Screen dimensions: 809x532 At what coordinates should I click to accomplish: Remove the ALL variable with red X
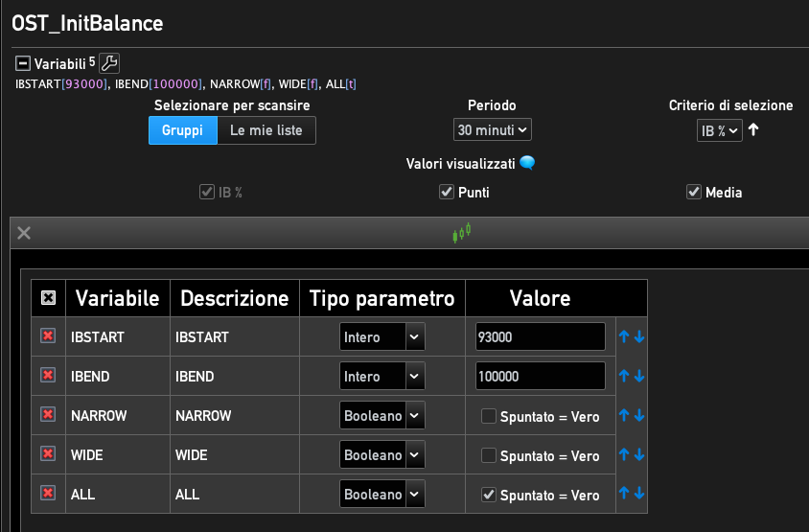click(48, 494)
